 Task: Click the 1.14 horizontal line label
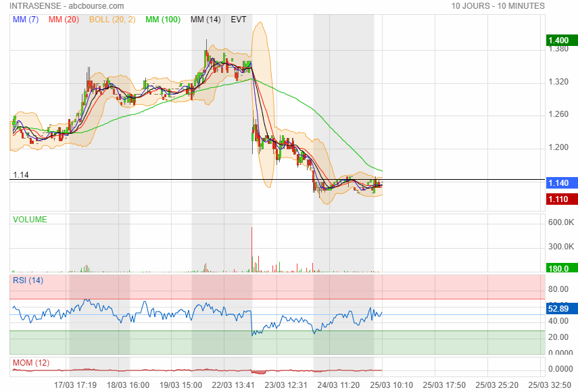[21, 175]
